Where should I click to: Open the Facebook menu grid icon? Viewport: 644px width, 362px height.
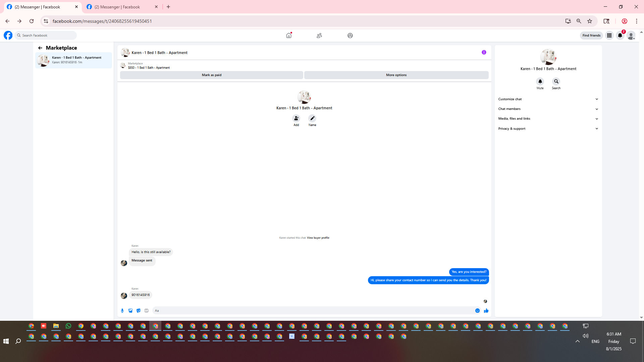609,36
